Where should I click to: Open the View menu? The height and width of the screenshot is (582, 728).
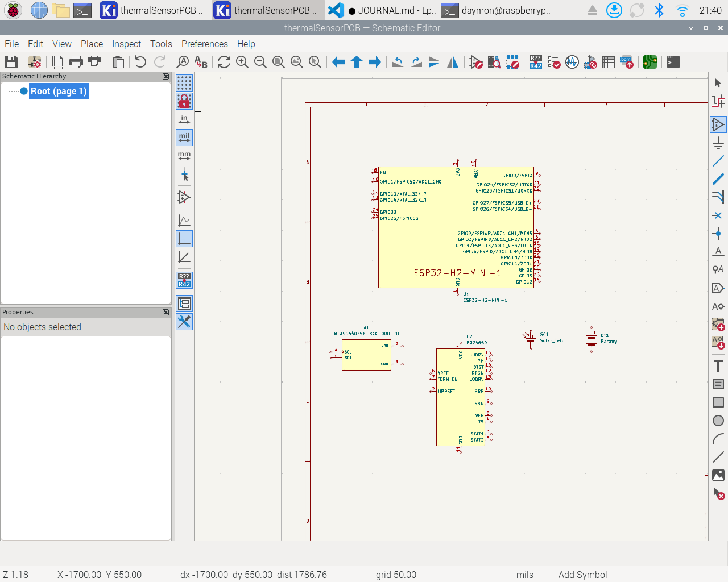click(62, 44)
